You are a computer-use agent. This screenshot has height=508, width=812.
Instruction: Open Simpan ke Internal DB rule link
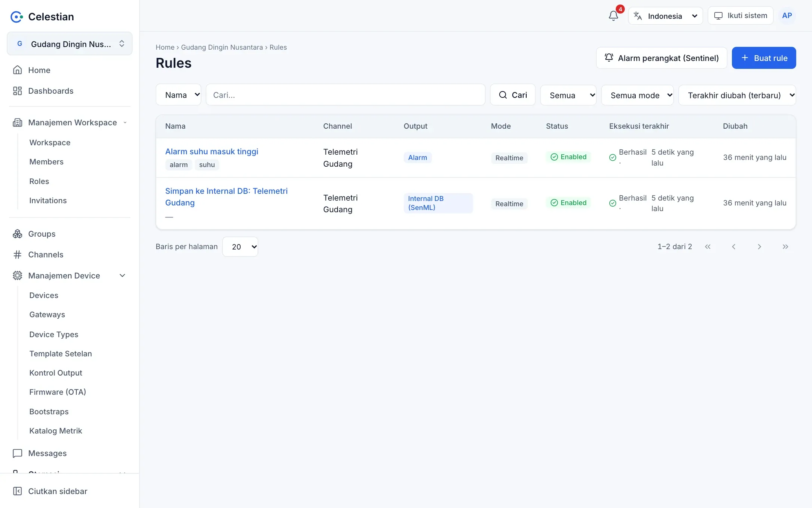pyautogui.click(x=226, y=196)
